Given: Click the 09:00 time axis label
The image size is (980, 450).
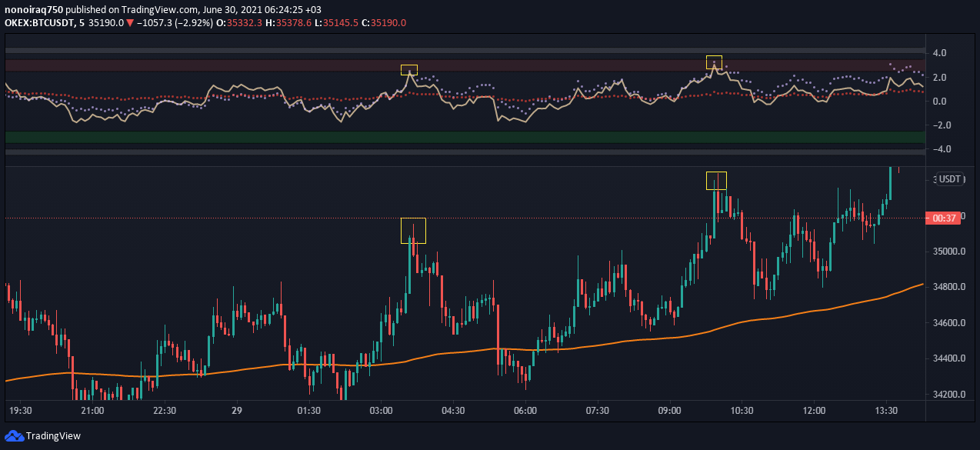Looking at the screenshot, I should [669, 411].
